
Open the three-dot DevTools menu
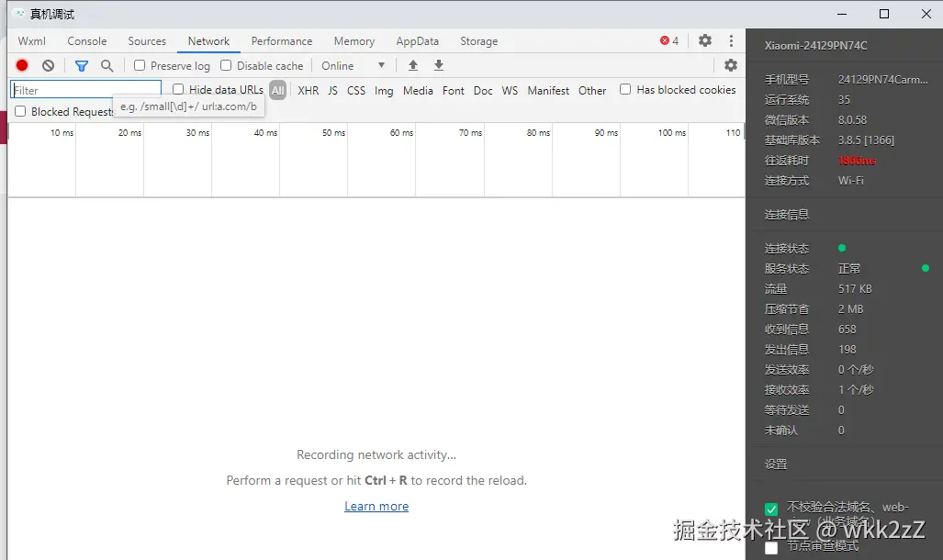(x=731, y=41)
